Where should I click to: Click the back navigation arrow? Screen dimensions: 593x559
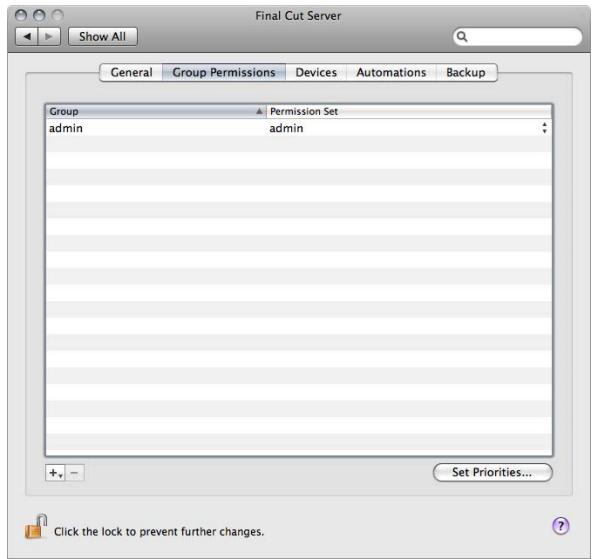pos(27,37)
